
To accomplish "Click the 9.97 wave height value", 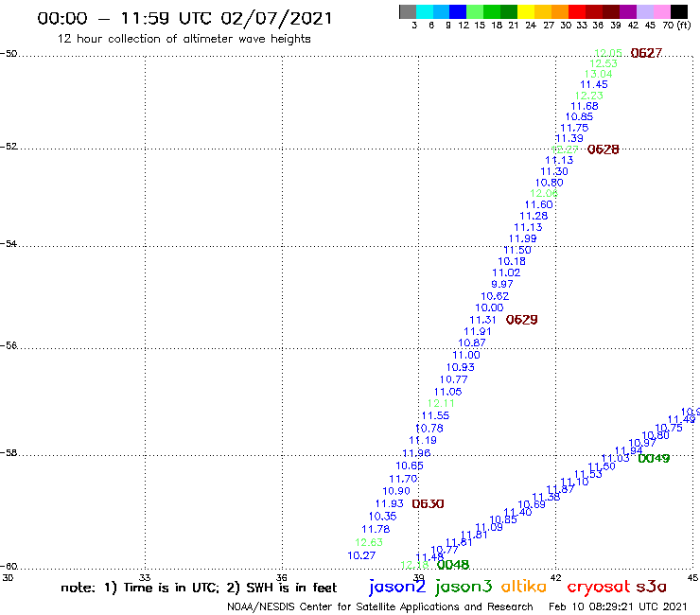I will point(502,284).
